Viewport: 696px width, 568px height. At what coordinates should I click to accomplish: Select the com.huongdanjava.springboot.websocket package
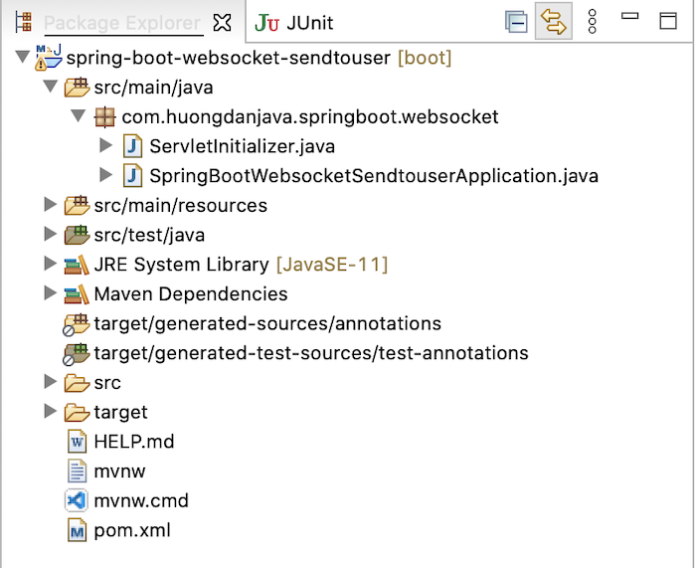tap(309, 117)
